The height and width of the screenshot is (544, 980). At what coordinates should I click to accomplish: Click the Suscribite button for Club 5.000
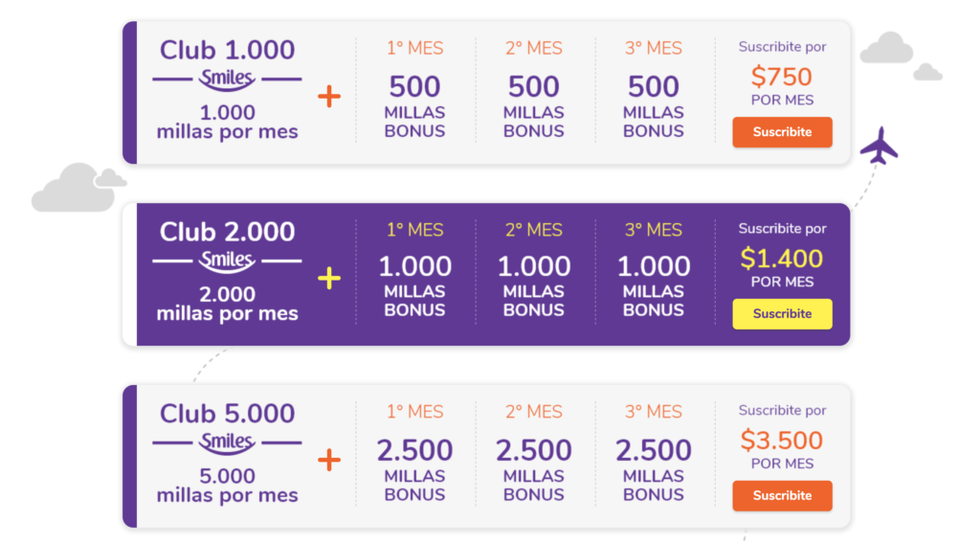coord(782,496)
